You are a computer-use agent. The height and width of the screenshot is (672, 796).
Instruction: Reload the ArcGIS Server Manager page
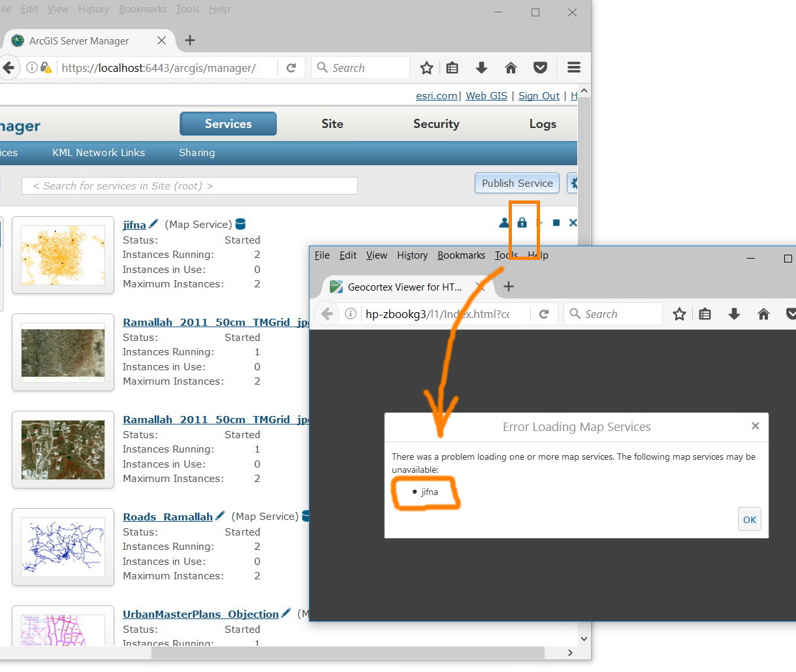[291, 67]
